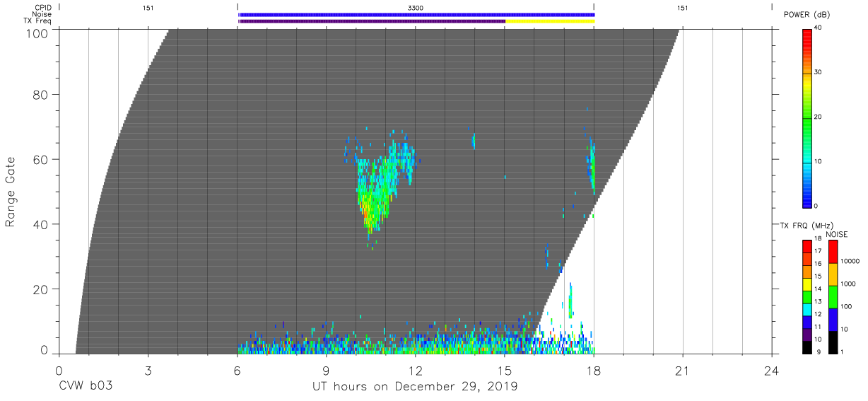This screenshot has height=401, width=868.
Task: Select the 80 tick on Range Gate axis
Action: tap(42, 94)
